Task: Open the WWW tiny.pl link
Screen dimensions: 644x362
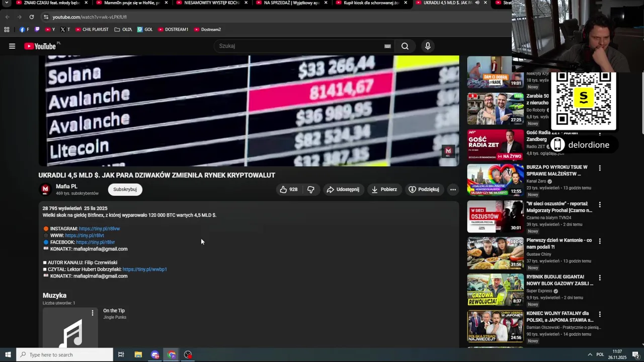Action: [85, 235]
